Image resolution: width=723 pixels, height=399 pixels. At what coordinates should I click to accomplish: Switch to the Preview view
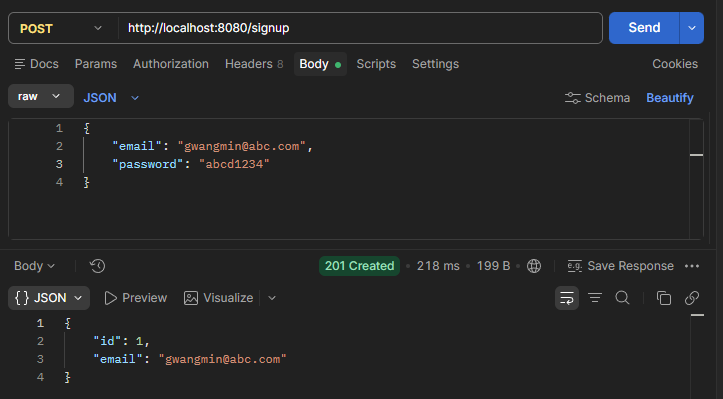click(136, 298)
